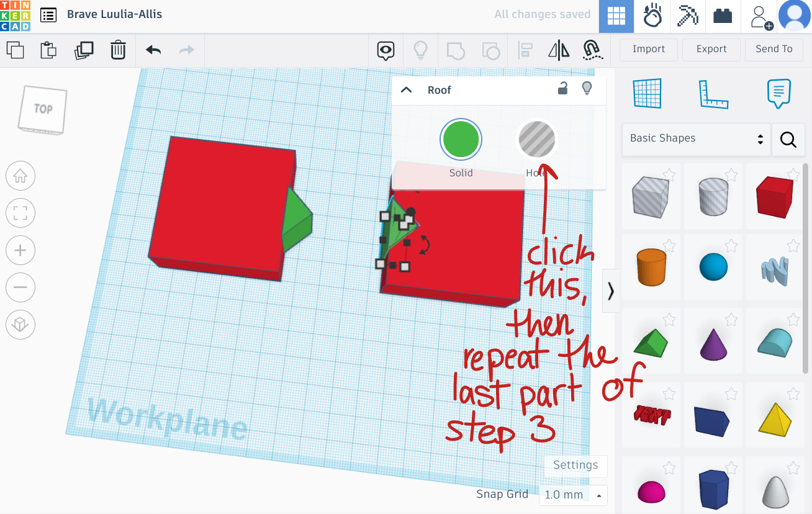Screen dimensions: 812x514
Task: Hide the Roof shape with the lightbulb toggle
Action: (x=587, y=89)
